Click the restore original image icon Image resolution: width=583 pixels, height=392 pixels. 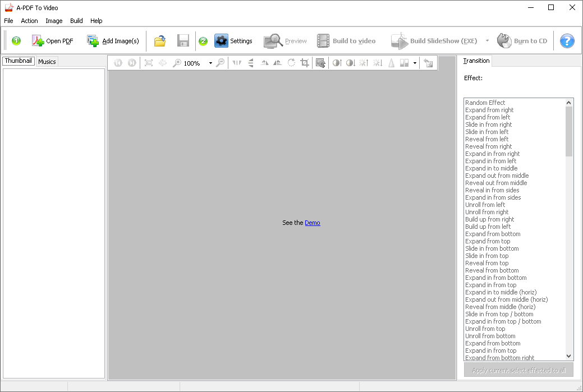(428, 63)
